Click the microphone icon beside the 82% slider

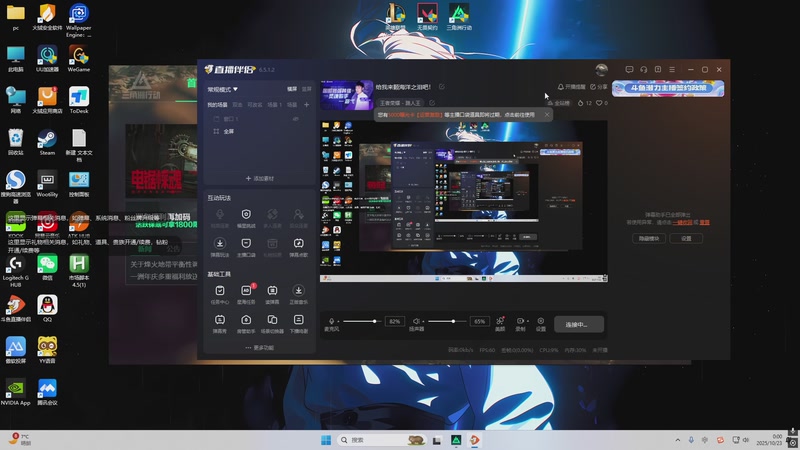pyautogui.click(x=331, y=321)
